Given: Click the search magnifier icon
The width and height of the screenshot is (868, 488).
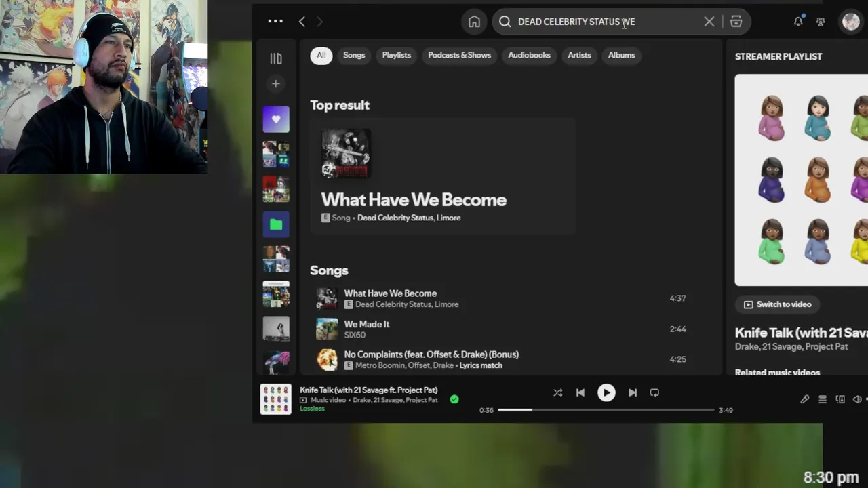Looking at the screenshot, I should [505, 22].
